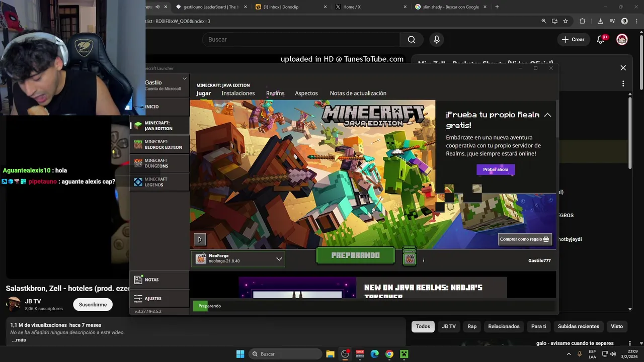Open Google Chrome from taskbar
The image size is (644, 362).
click(389, 354)
